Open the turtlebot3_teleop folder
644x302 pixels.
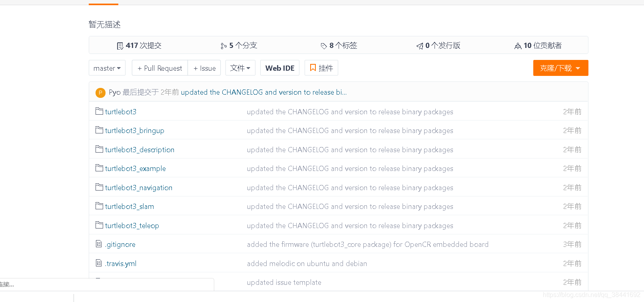(x=132, y=226)
